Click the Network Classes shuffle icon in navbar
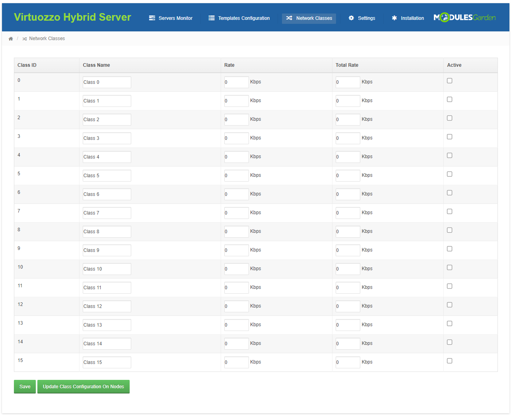The width and height of the screenshot is (515, 420). click(x=289, y=18)
